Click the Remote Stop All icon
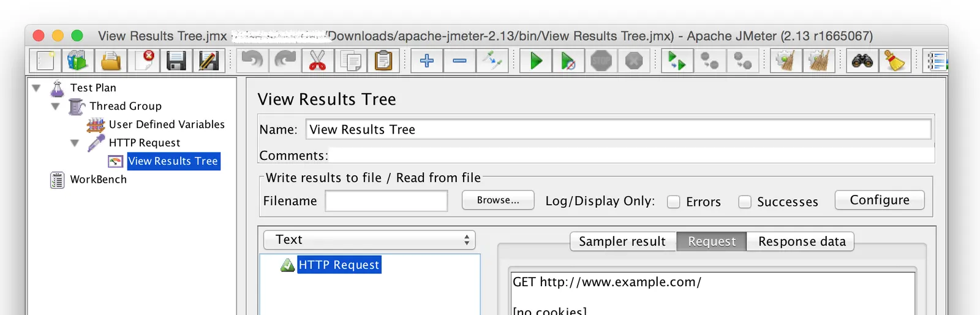The height and width of the screenshot is (315, 980). pos(710,61)
